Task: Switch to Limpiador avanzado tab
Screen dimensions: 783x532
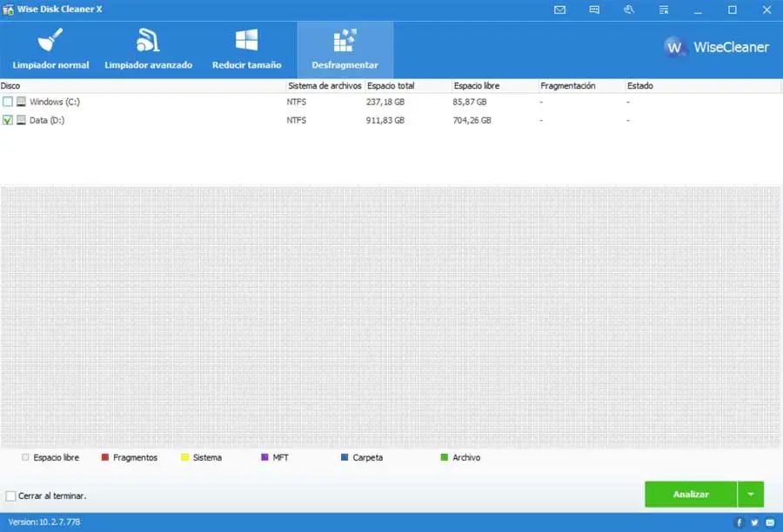Action: [x=148, y=50]
